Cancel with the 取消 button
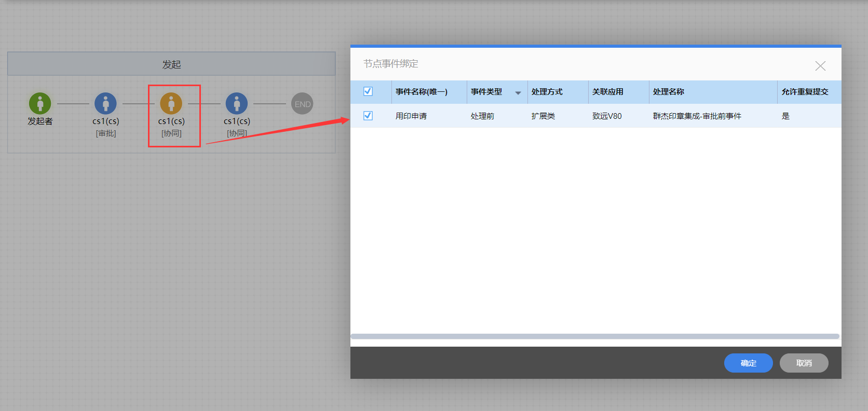Viewport: 868px width, 411px height. pos(804,363)
